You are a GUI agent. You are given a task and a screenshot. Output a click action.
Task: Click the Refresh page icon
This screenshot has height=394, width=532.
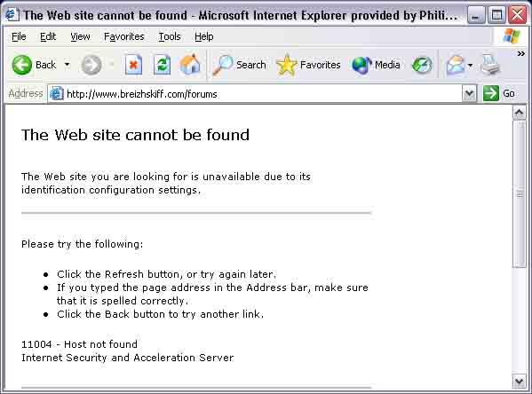point(162,65)
